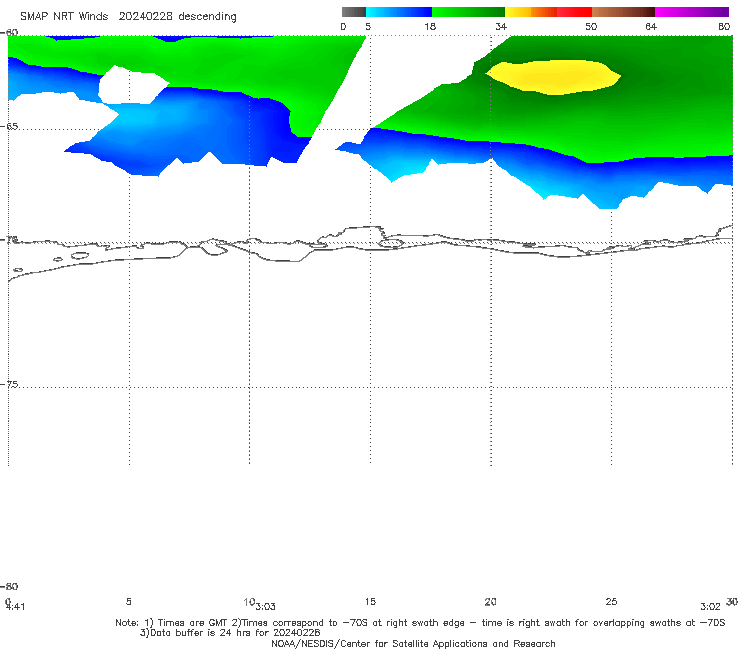Click the '-75' latitude label
740x650 pixels.
(9, 384)
